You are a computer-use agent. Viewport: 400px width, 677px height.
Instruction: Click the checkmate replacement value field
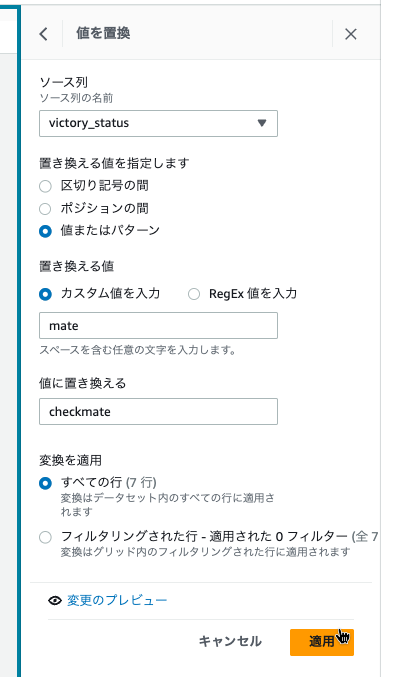pos(158,411)
